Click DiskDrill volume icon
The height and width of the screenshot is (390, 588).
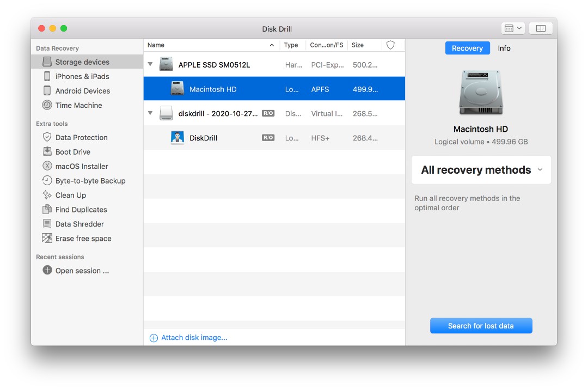pos(177,138)
